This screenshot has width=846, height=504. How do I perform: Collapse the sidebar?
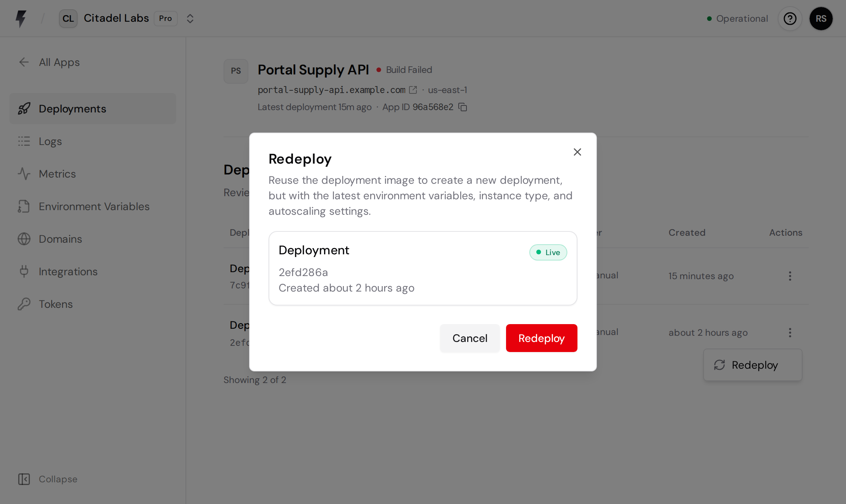(48, 479)
